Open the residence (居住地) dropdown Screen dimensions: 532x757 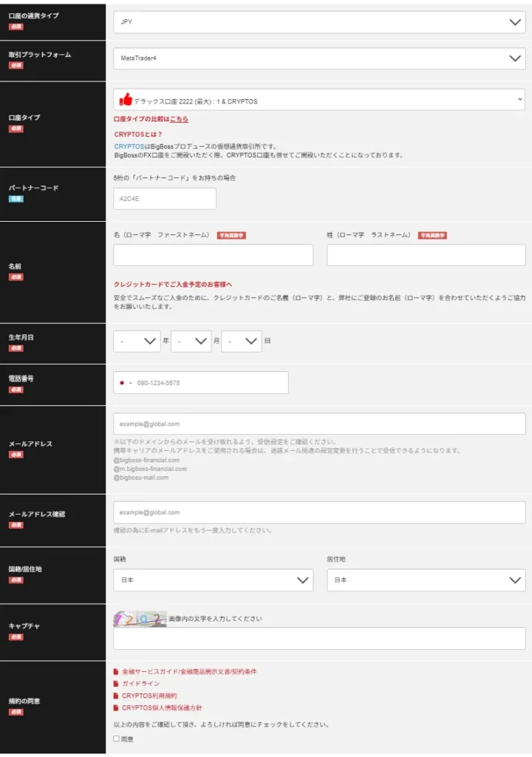tap(426, 580)
